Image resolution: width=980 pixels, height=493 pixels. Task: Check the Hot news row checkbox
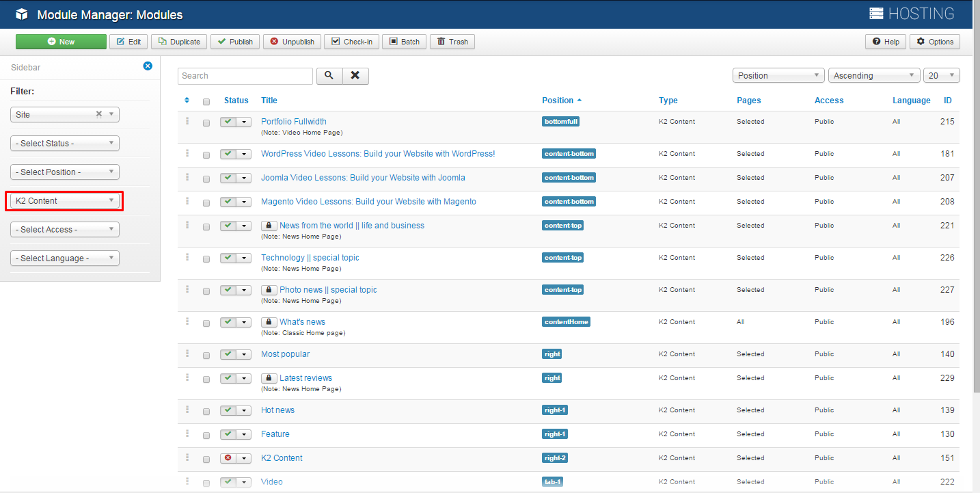pos(206,412)
